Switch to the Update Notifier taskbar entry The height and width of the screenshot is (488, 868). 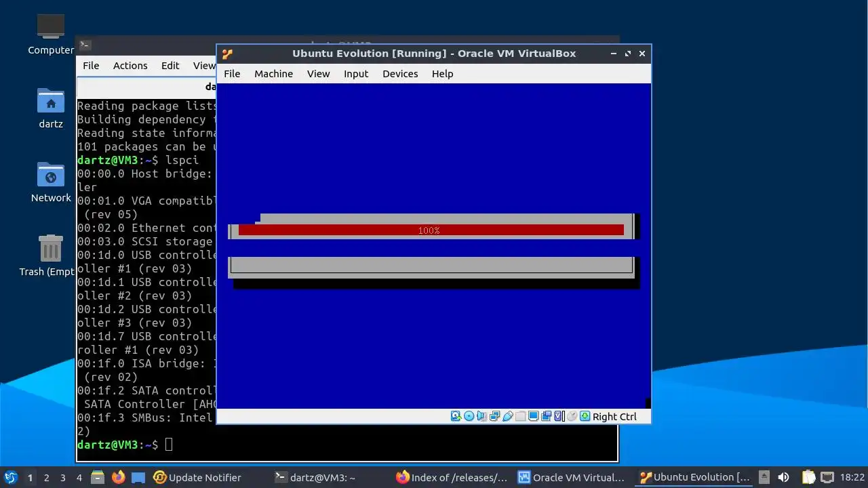197,477
